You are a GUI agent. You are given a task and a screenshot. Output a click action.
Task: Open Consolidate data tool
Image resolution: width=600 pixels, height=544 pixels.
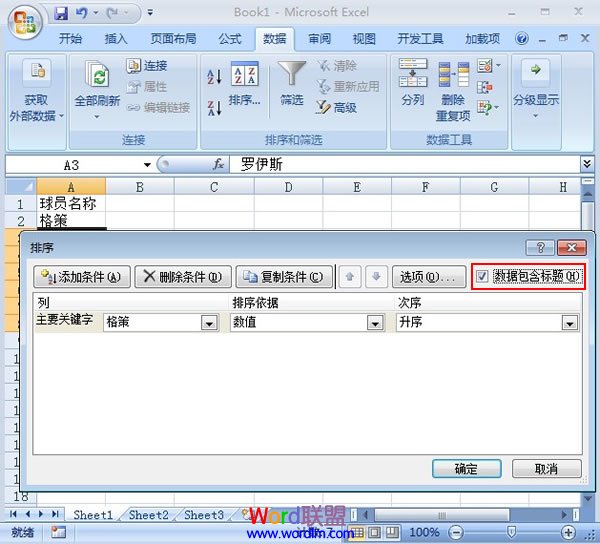click(x=484, y=87)
